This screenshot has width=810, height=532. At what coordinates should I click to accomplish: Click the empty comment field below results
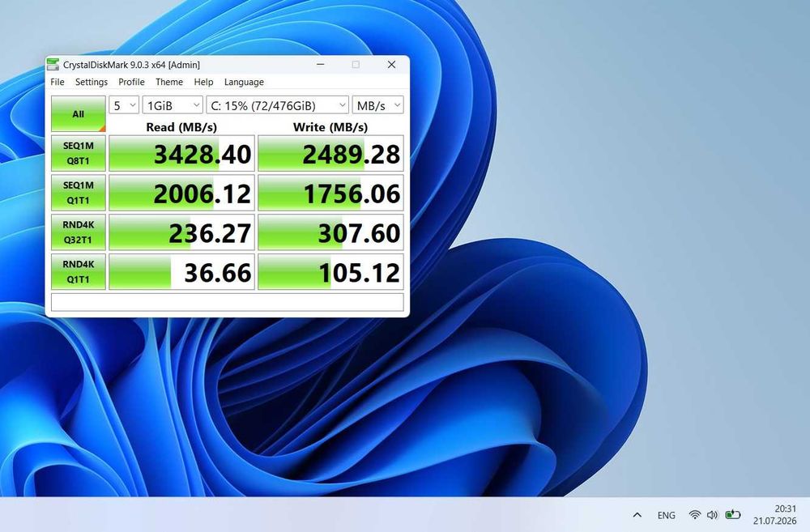tap(228, 303)
